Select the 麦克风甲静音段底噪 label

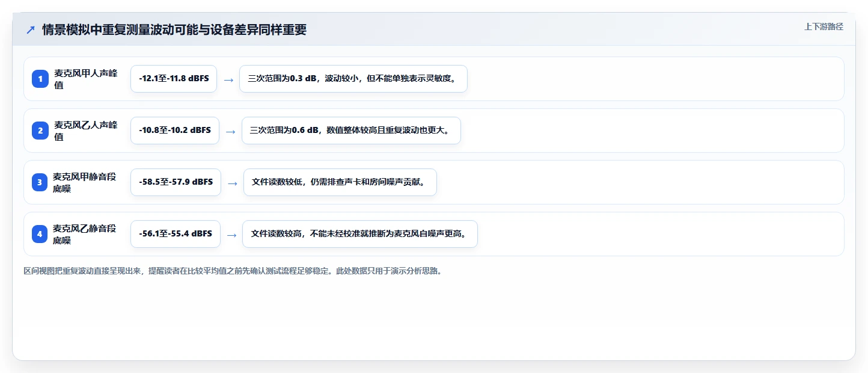tap(85, 182)
